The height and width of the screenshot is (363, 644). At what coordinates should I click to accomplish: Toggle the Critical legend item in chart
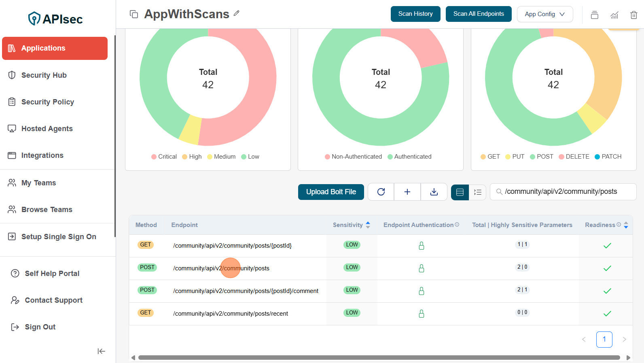164,157
